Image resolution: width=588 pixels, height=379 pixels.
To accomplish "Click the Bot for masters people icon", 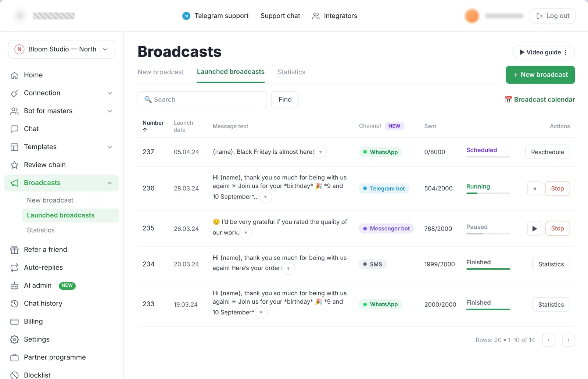I will tap(14, 111).
